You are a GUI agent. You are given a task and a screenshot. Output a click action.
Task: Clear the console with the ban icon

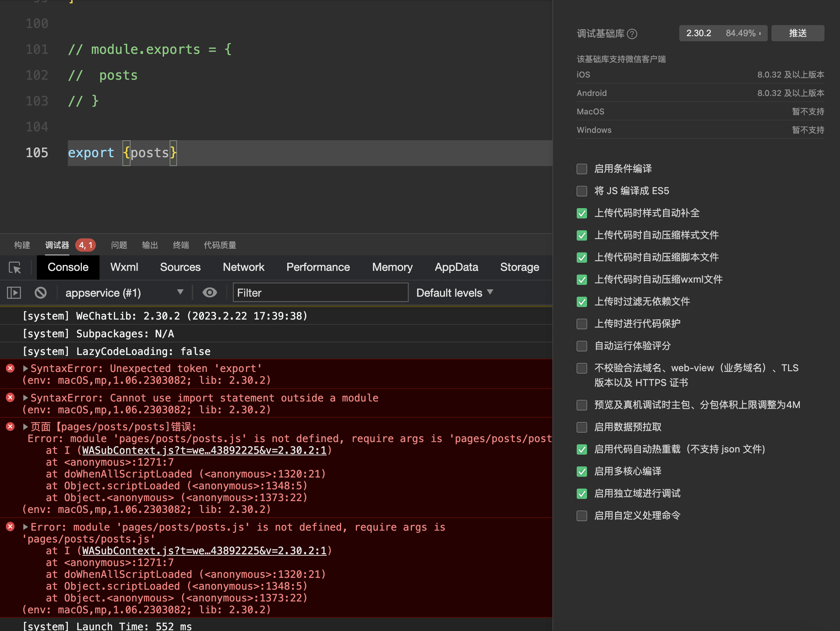[41, 293]
